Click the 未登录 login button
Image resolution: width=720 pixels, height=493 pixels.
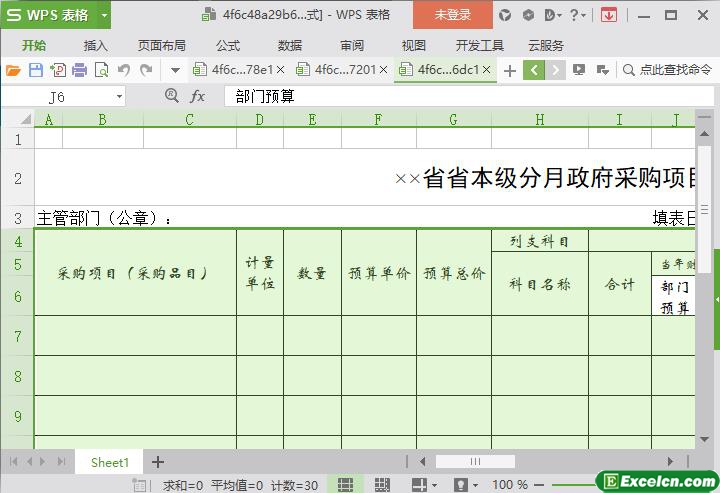452,15
